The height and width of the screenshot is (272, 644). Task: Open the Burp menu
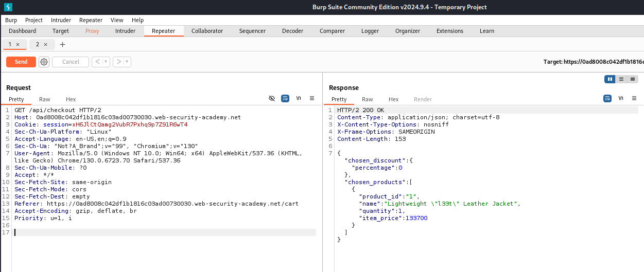click(11, 20)
